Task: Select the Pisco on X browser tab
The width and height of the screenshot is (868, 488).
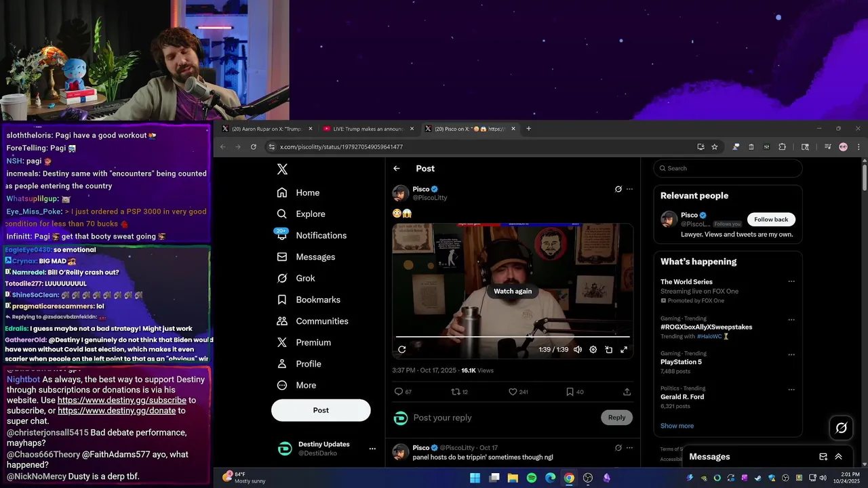Action: coord(470,129)
